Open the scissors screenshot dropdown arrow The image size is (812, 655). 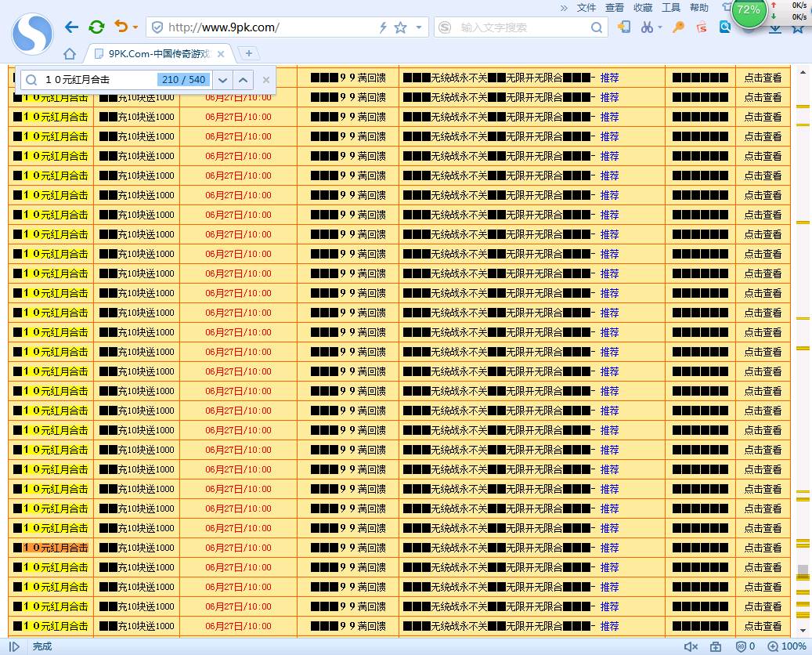[660, 27]
